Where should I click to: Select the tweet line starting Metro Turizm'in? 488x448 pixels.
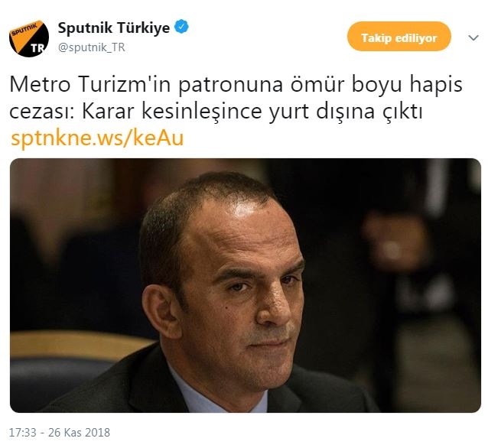tap(236, 84)
